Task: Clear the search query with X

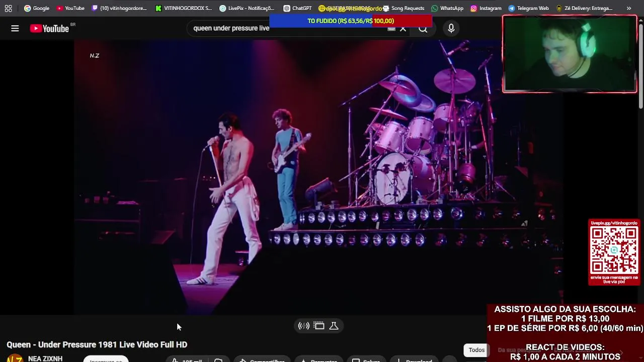Action: click(403, 29)
